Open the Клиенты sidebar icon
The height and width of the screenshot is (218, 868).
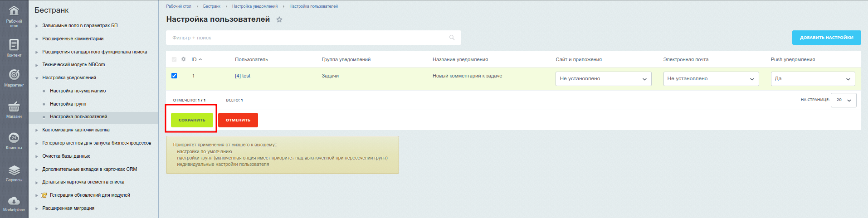[x=14, y=138]
